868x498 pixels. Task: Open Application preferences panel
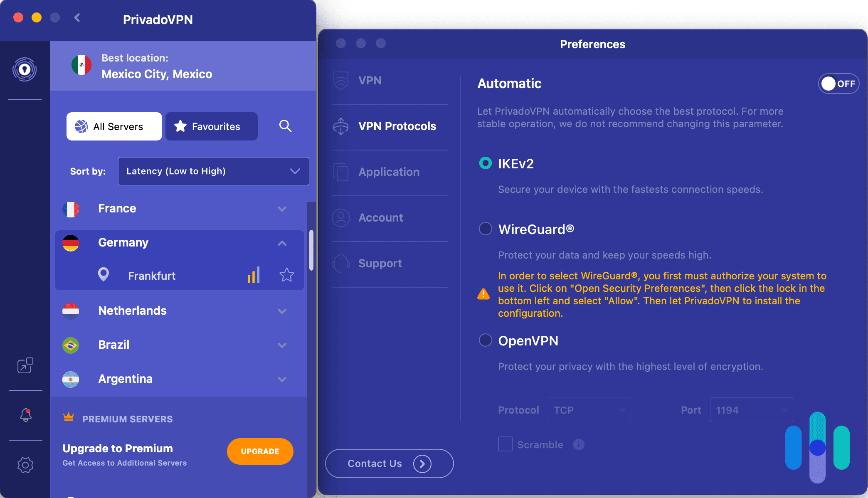click(x=389, y=171)
